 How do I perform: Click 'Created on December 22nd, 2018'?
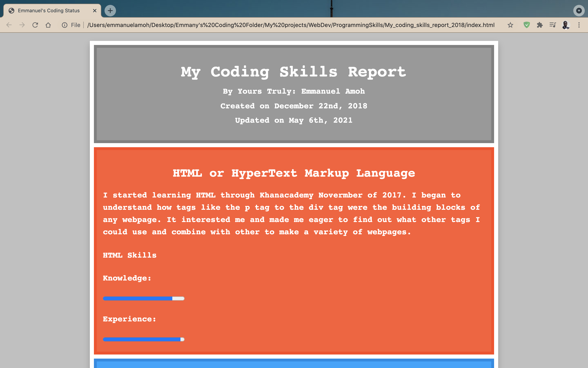294,106
